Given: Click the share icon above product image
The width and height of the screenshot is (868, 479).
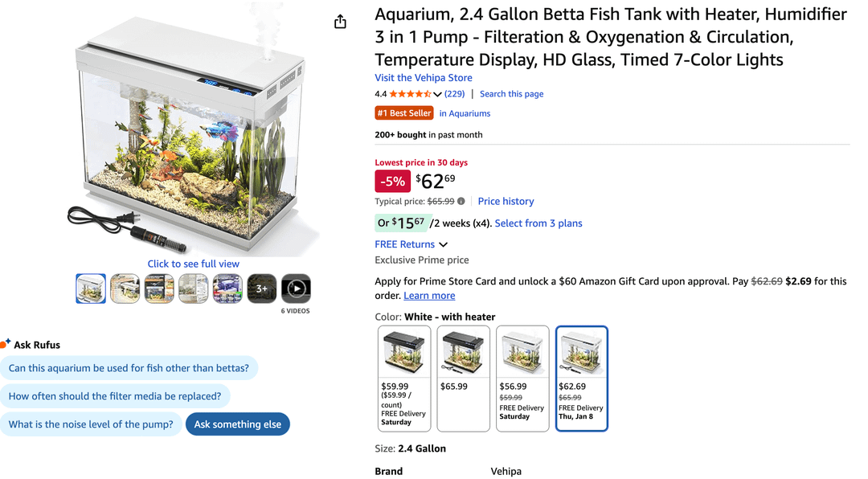Looking at the screenshot, I should pyautogui.click(x=340, y=22).
